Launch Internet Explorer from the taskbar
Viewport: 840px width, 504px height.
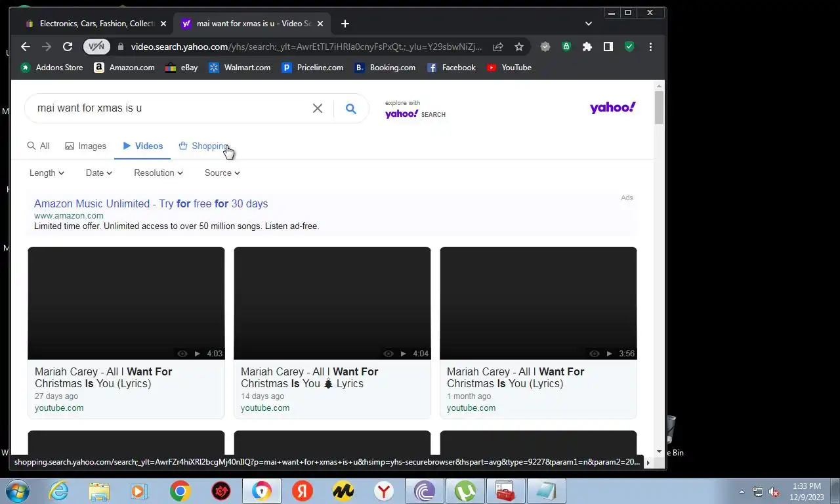58,491
